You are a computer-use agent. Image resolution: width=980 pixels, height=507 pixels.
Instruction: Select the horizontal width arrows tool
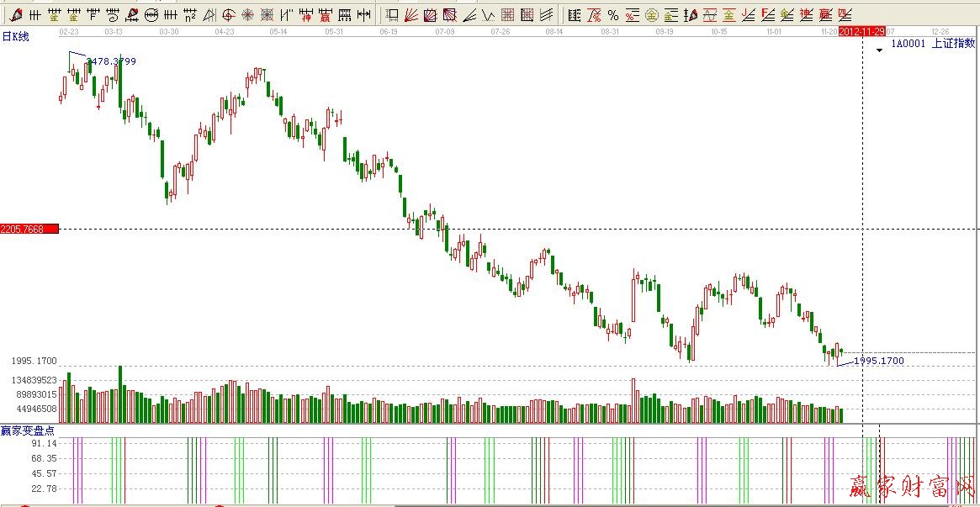tap(363, 14)
